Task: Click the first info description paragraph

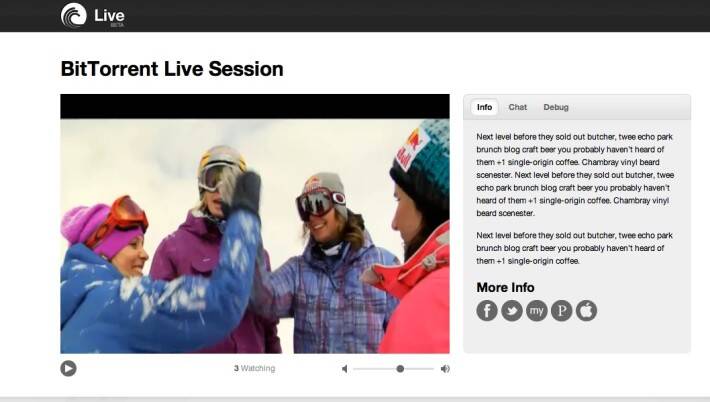Action: (575, 175)
